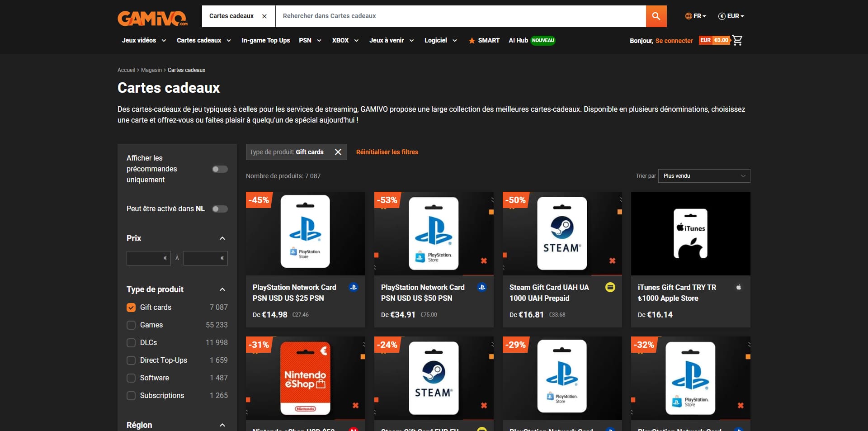The height and width of the screenshot is (431, 868).
Task: Open In-game Top Ups menu item
Action: coord(266,40)
